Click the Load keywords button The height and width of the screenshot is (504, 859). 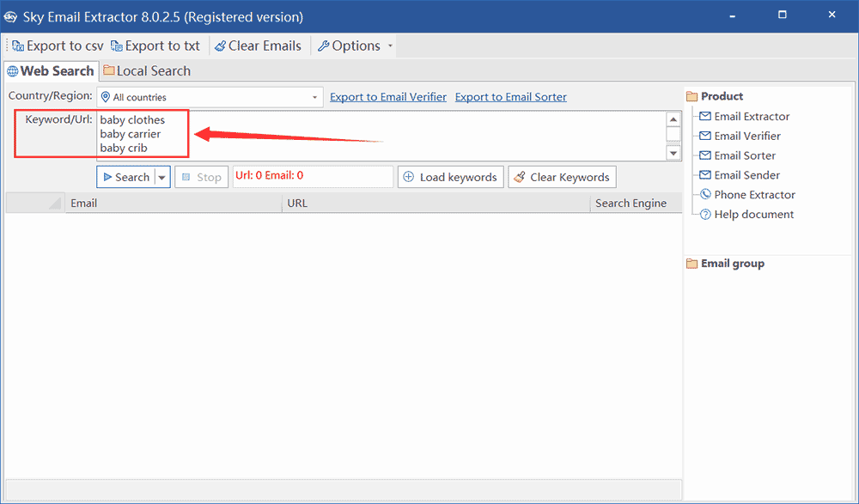(450, 178)
